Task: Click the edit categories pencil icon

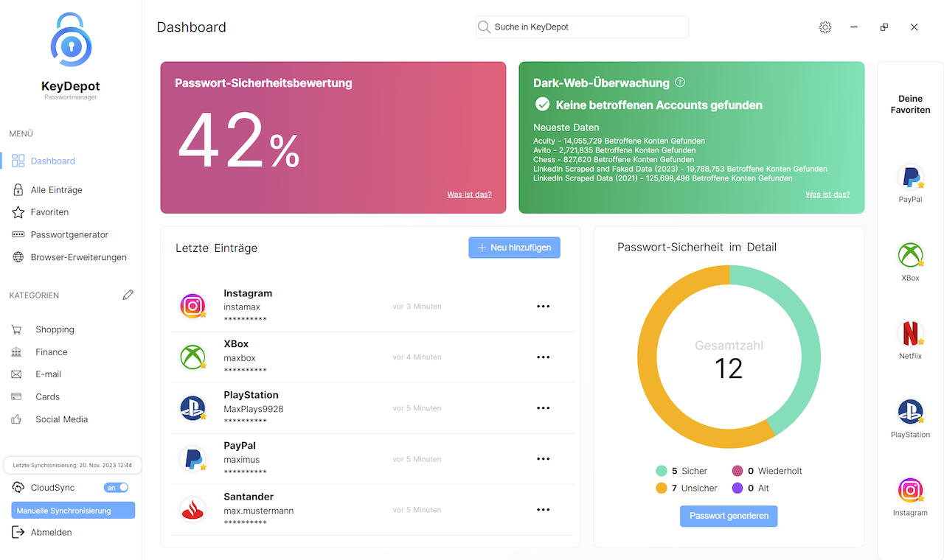Action: (x=128, y=295)
